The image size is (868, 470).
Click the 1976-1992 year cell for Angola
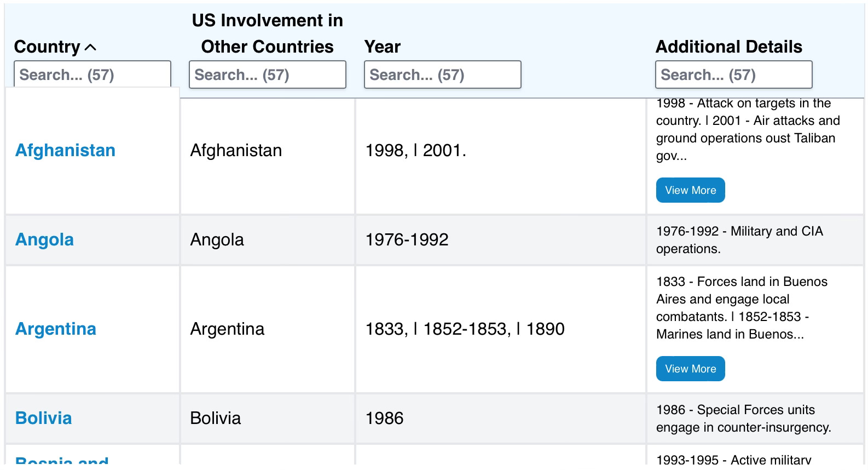pos(407,240)
